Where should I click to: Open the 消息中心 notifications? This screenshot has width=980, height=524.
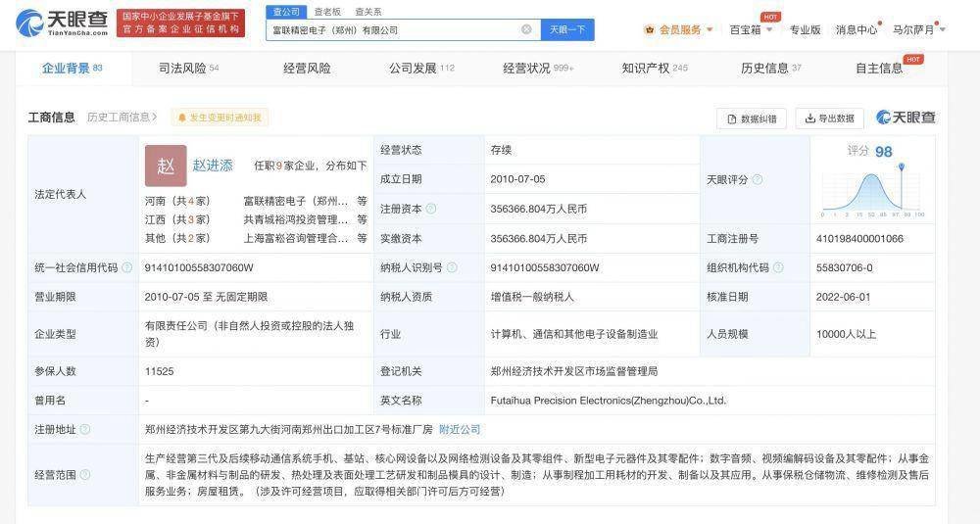click(x=857, y=29)
